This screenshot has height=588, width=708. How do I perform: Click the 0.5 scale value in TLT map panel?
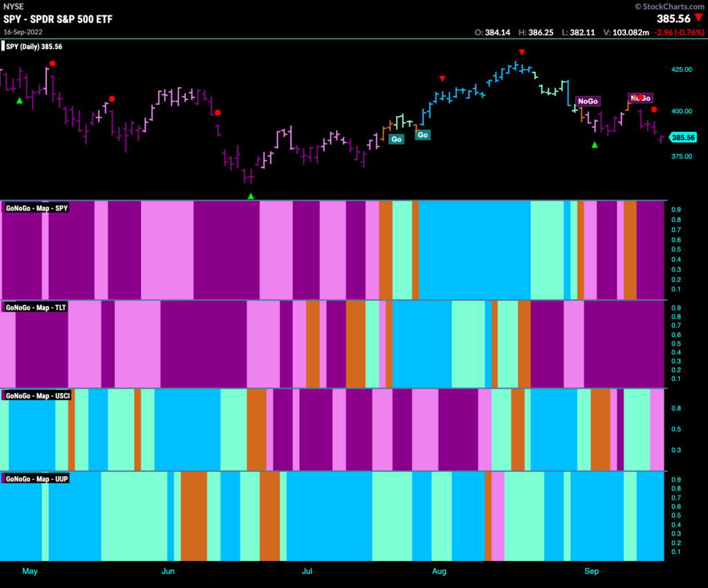click(676, 344)
